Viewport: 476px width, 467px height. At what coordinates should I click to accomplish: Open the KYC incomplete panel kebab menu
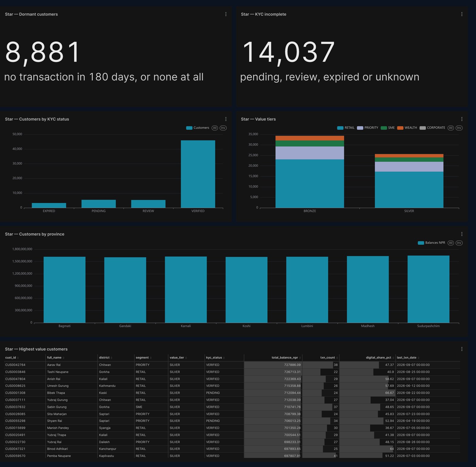(462, 14)
